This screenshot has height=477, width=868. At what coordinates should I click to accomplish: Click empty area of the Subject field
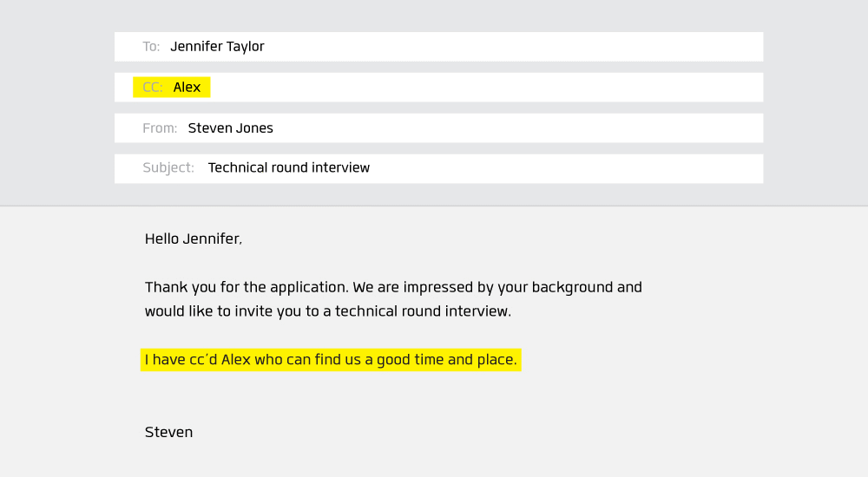[565, 168]
